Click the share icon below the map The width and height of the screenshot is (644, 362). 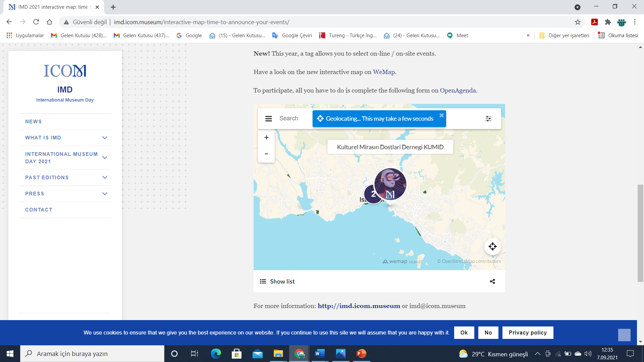492,282
